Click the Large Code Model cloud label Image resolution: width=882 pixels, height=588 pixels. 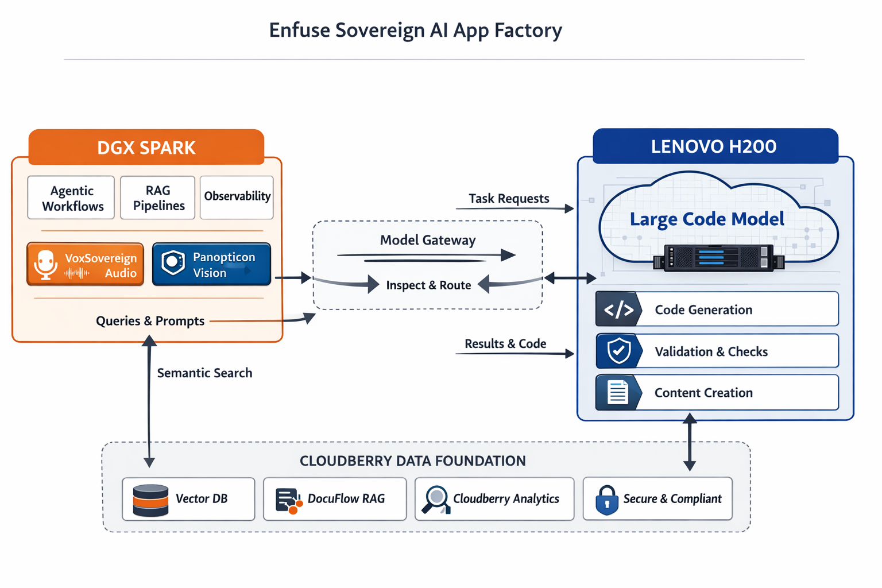tap(707, 219)
